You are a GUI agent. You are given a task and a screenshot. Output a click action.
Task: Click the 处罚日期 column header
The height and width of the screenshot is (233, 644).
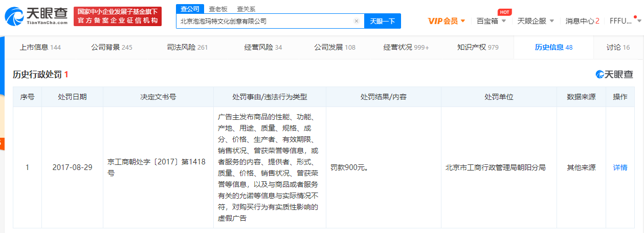coord(72,97)
